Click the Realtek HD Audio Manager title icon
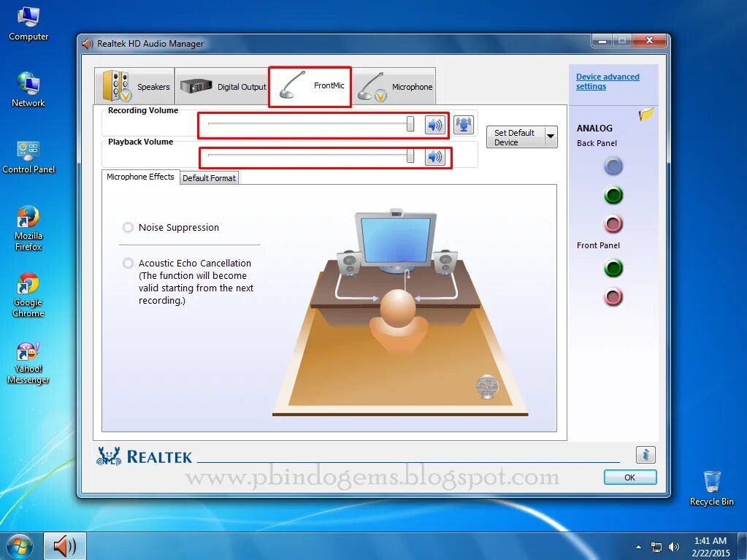747x560 pixels. [x=87, y=44]
